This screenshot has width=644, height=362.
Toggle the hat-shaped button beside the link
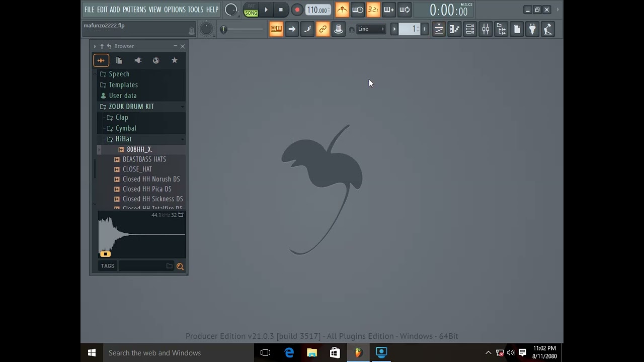tap(339, 29)
